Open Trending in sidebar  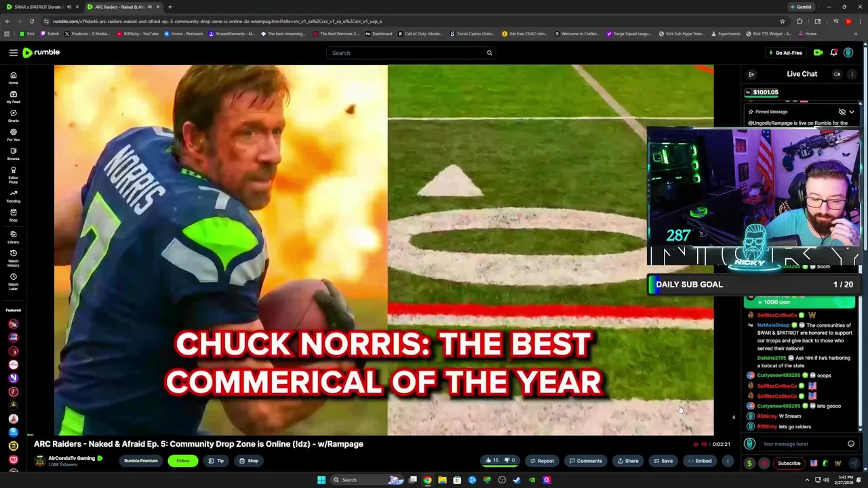point(13,197)
